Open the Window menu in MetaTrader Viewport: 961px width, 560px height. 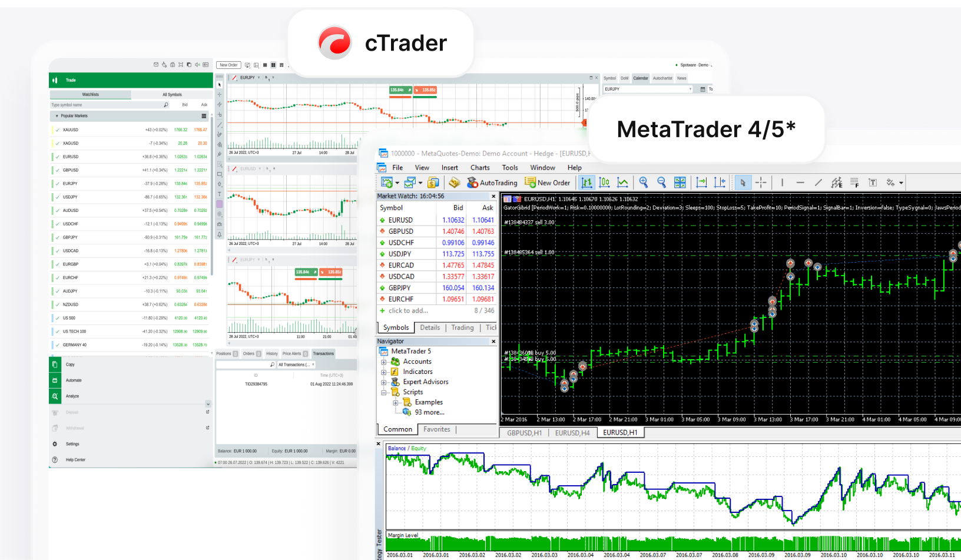[542, 168]
